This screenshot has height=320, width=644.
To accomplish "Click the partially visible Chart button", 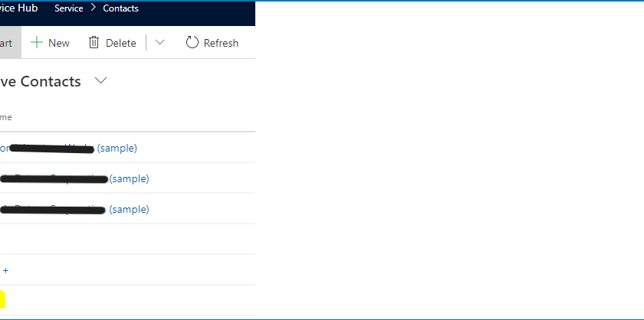I will coord(5,43).
